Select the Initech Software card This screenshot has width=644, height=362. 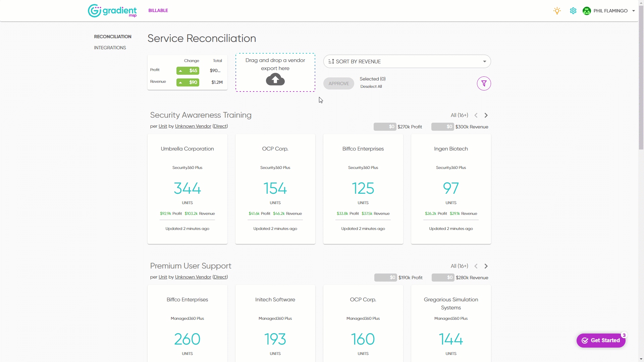tap(275, 323)
